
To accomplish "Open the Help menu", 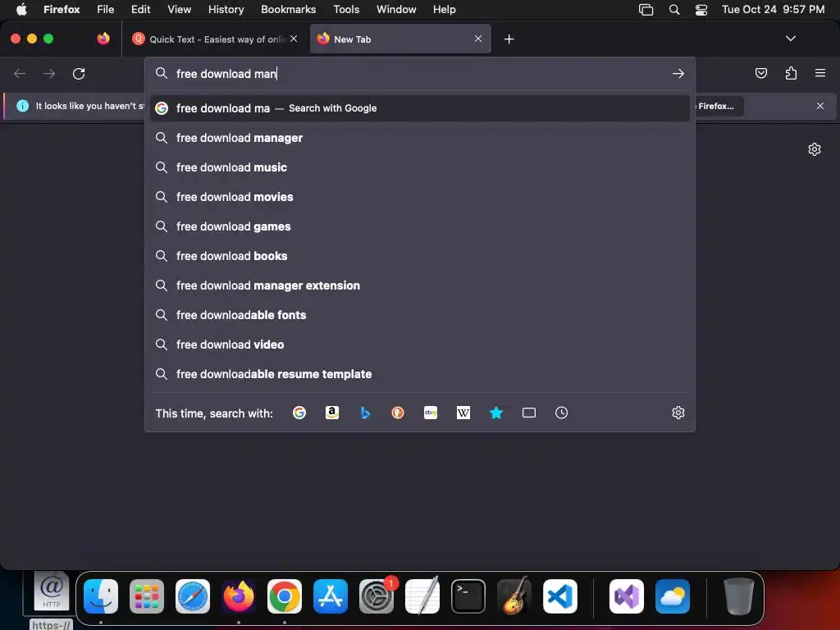I will 444,9.
